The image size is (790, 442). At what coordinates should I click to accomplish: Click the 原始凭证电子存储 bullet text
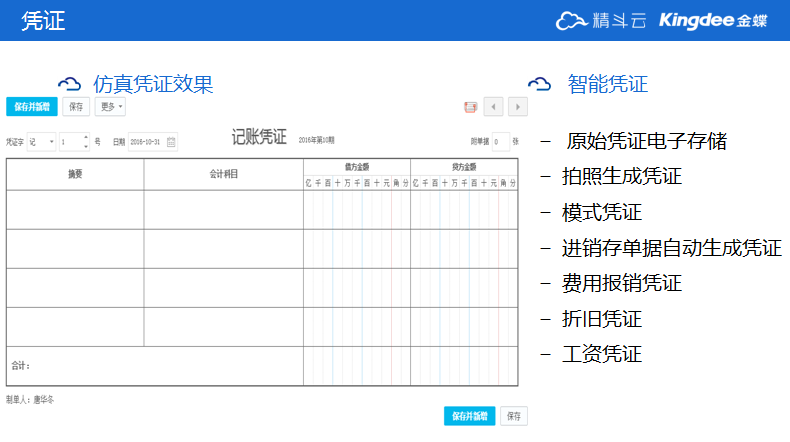click(646, 141)
